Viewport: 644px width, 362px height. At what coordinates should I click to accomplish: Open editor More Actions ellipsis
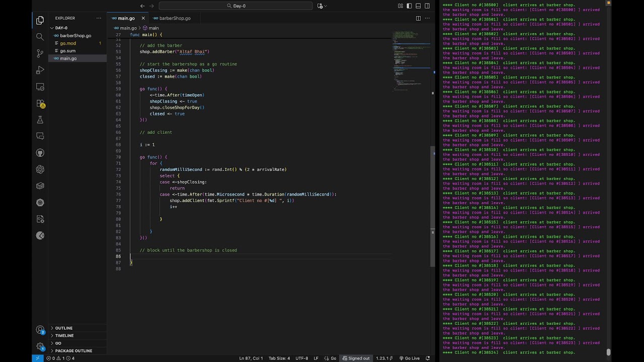(x=427, y=18)
